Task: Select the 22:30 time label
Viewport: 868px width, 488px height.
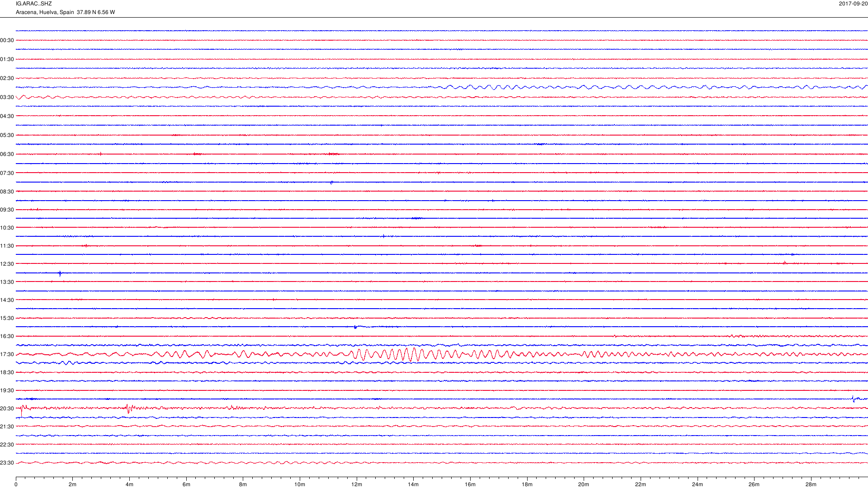Action: (7, 445)
